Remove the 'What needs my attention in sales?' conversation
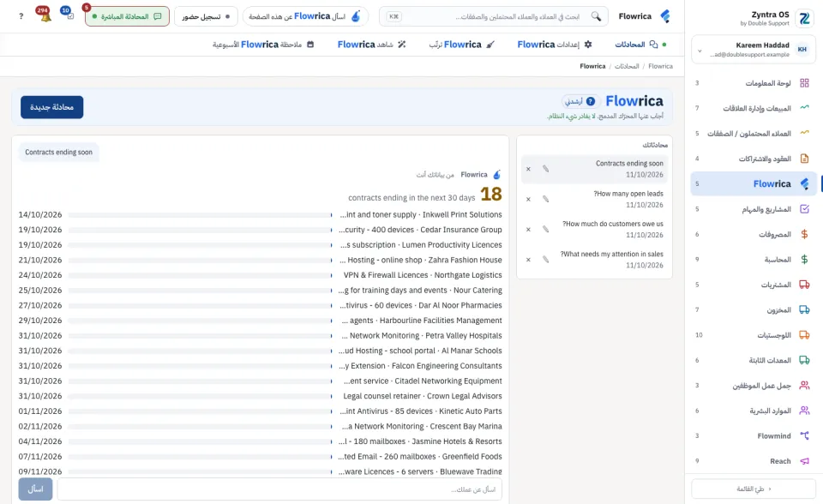Viewport: 823px width, 504px height. click(x=529, y=260)
